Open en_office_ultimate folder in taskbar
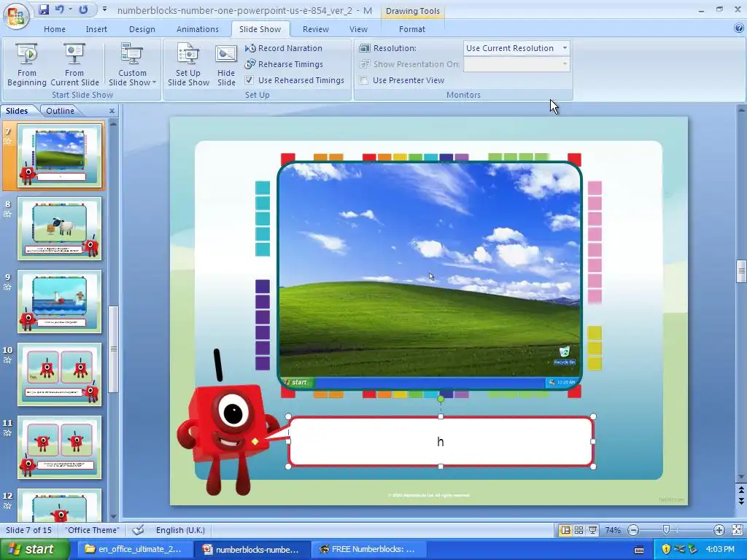Screen dimensions: 747x560 coord(133,550)
